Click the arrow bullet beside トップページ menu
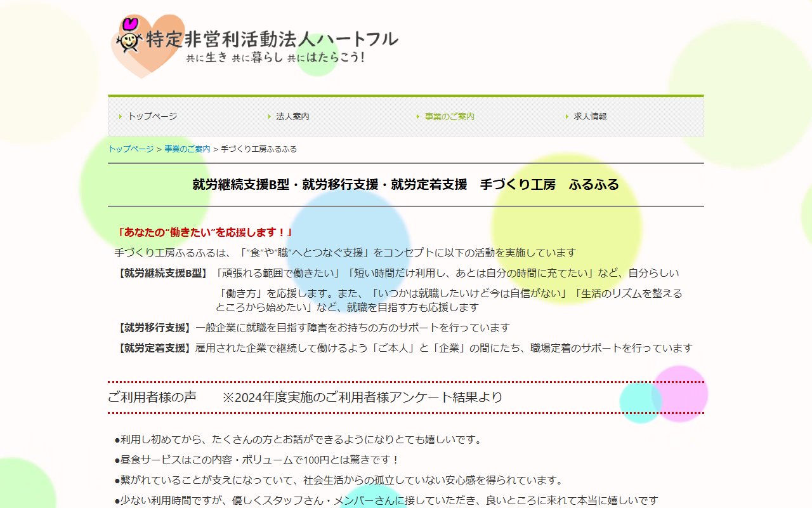The width and height of the screenshot is (812, 508). [x=120, y=116]
